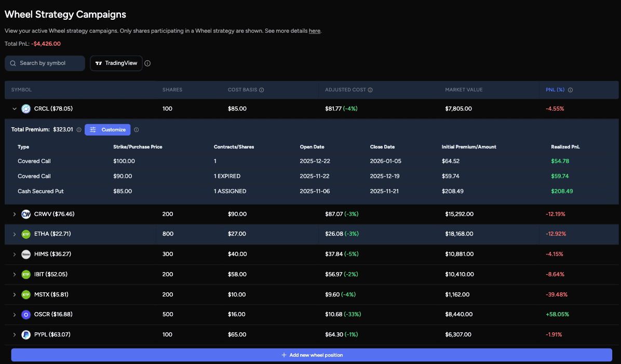
Task: Click the info icon beside TradingView button
Action: pyautogui.click(x=147, y=63)
